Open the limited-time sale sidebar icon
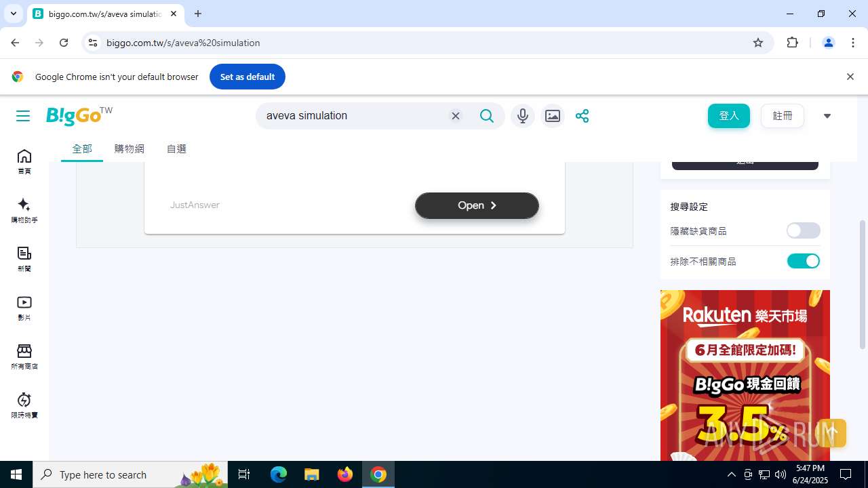This screenshot has width=868, height=488. 24,406
